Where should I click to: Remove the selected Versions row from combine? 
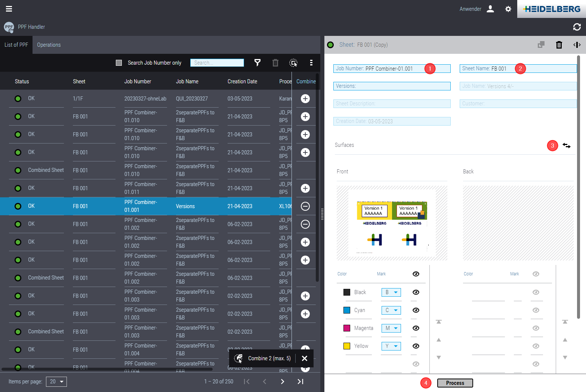[x=305, y=206]
